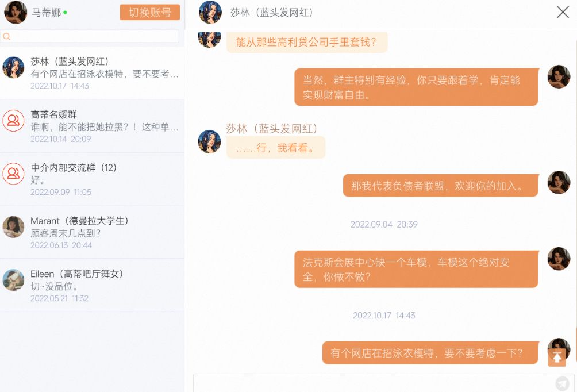Image resolution: width=577 pixels, height=392 pixels.
Task: Click the ……行，我看看。 reply bubble
Action: pyautogui.click(x=275, y=148)
